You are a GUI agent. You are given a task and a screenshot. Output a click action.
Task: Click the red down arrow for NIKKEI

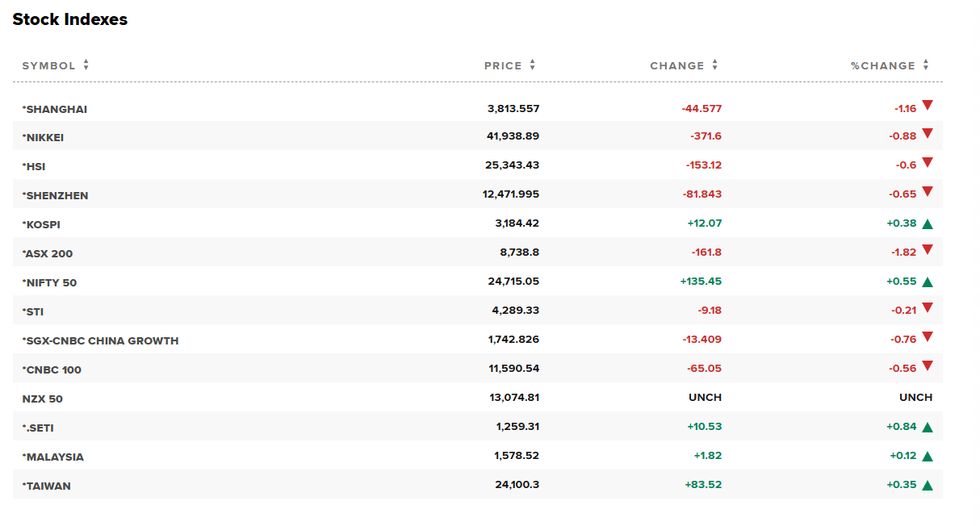pyautogui.click(x=928, y=134)
